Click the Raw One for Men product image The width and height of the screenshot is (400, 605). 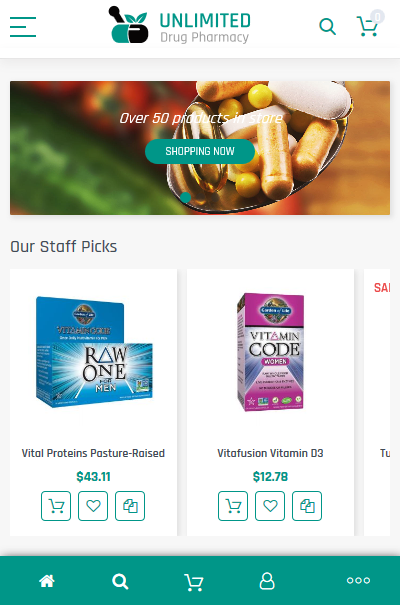[x=94, y=352]
